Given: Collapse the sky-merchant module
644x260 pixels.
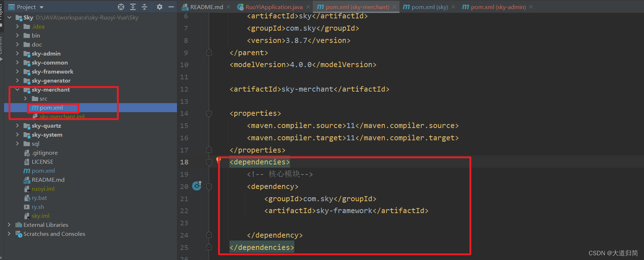Looking at the screenshot, I should [x=17, y=89].
